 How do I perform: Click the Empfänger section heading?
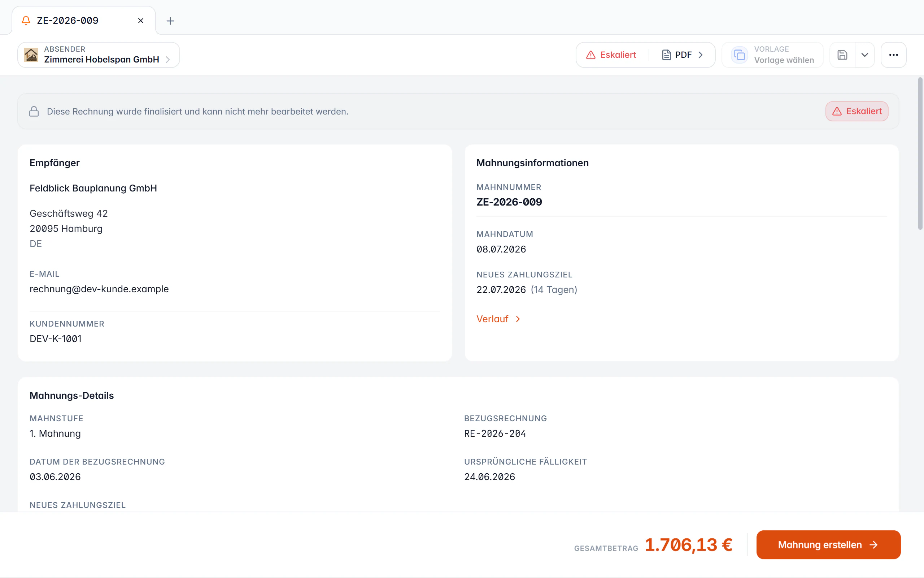55,163
